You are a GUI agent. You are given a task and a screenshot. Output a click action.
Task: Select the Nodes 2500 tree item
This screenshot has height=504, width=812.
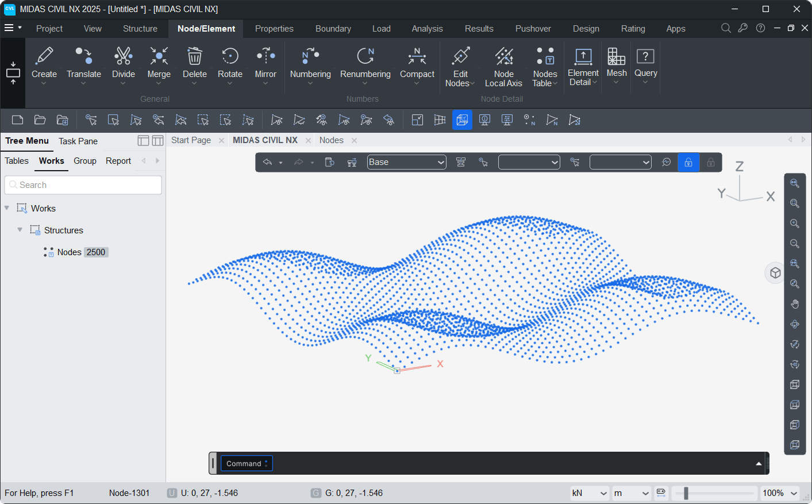pyautogui.click(x=76, y=252)
